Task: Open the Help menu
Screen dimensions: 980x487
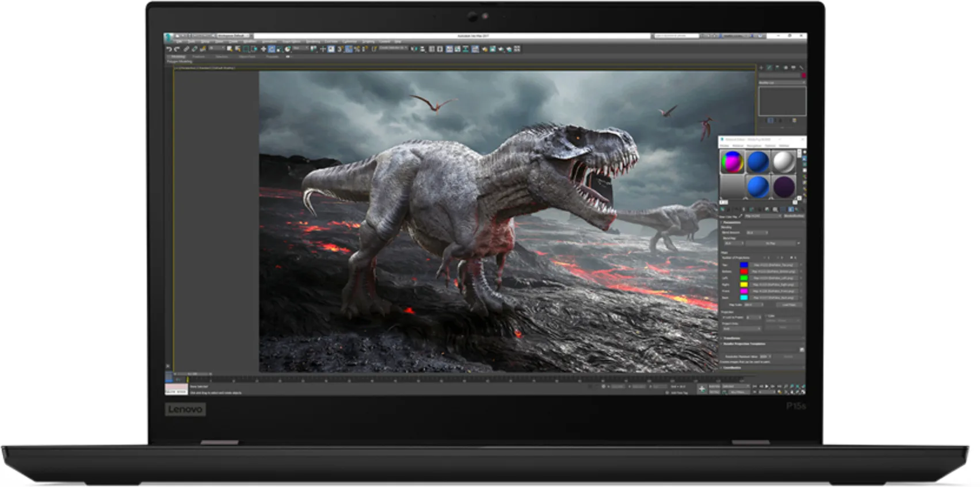Action: click(398, 41)
